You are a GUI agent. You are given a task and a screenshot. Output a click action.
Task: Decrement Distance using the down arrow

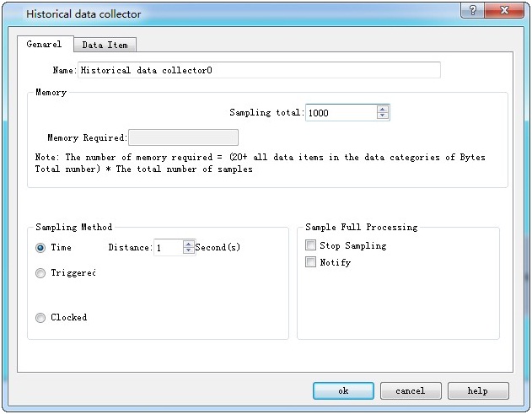click(x=189, y=251)
